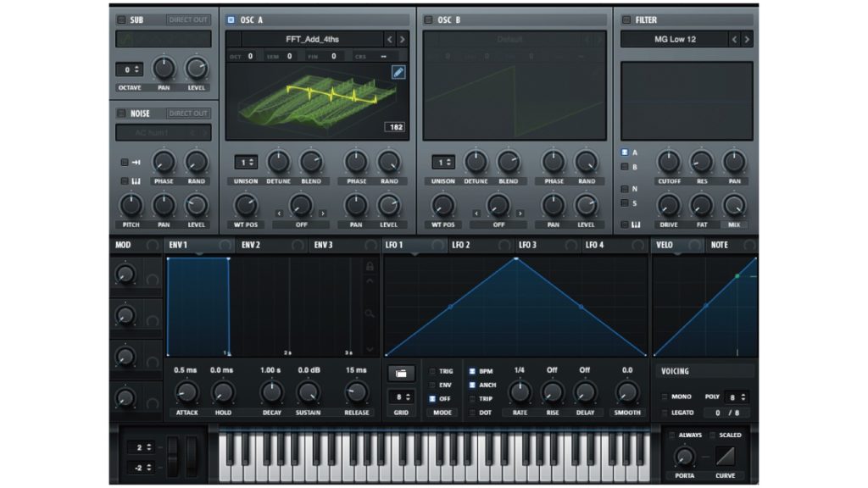868x488 pixels.
Task: Open the LFO grid size selector showing 8
Action: 401,396
